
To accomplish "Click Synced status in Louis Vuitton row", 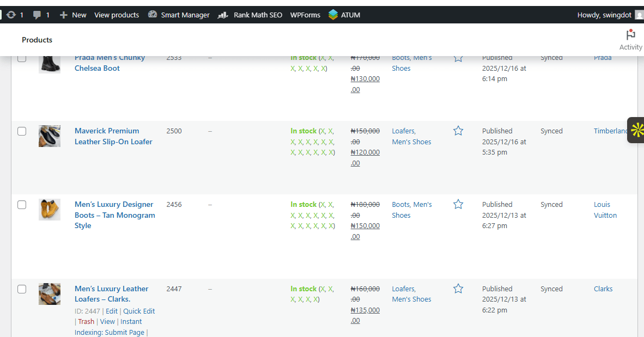I will (x=551, y=204).
